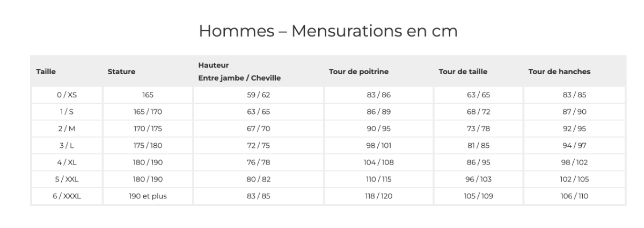Select the 4 / XL size cell
This screenshot has width=644, height=228.
pyautogui.click(x=67, y=162)
